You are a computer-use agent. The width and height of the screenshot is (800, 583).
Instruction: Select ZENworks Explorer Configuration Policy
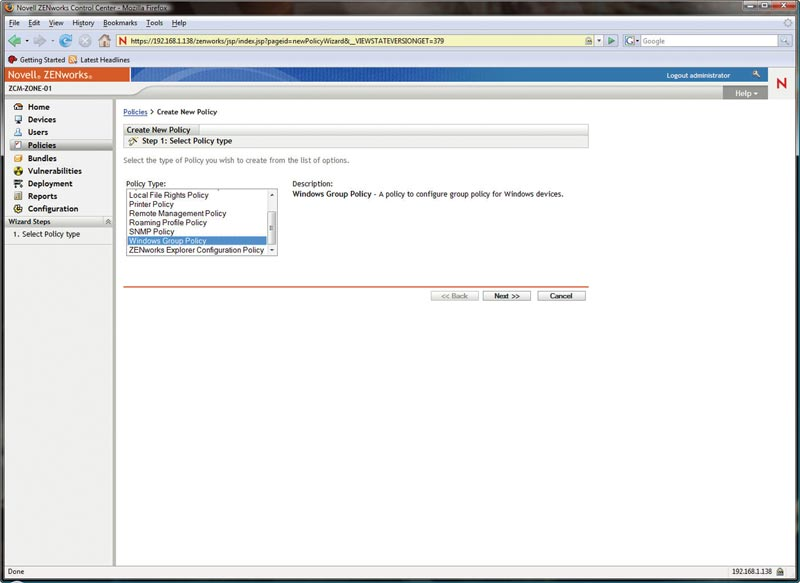pyautogui.click(x=197, y=250)
